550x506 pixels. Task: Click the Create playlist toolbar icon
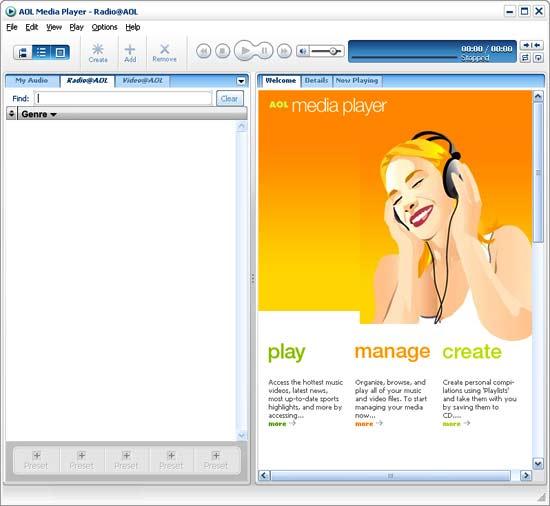point(98,53)
